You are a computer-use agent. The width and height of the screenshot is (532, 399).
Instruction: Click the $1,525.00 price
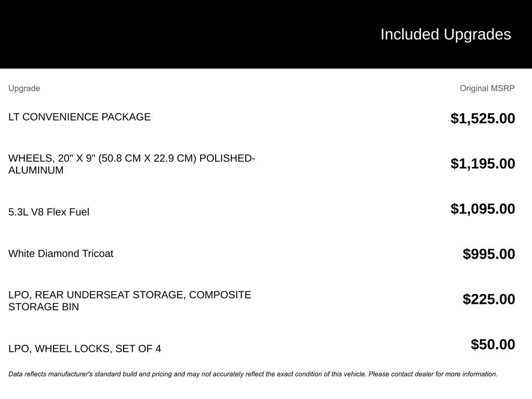(483, 118)
